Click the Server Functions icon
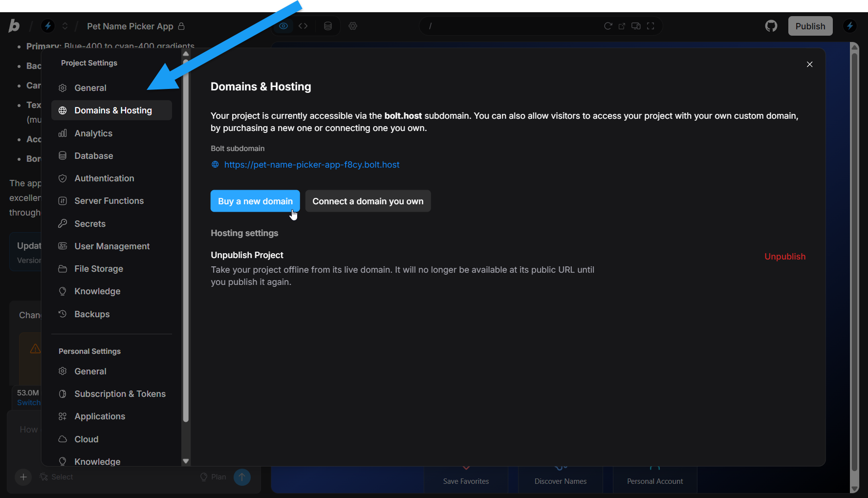This screenshot has height=498, width=868. point(63,201)
